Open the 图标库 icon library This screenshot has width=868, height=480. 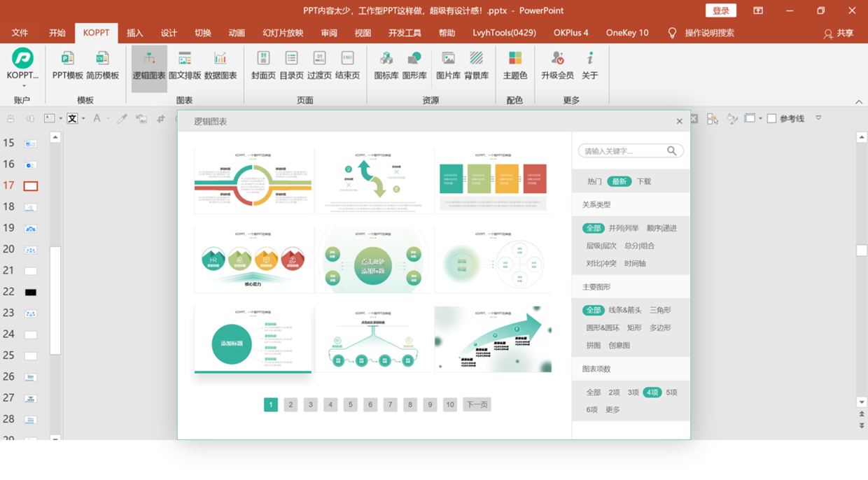(x=386, y=66)
